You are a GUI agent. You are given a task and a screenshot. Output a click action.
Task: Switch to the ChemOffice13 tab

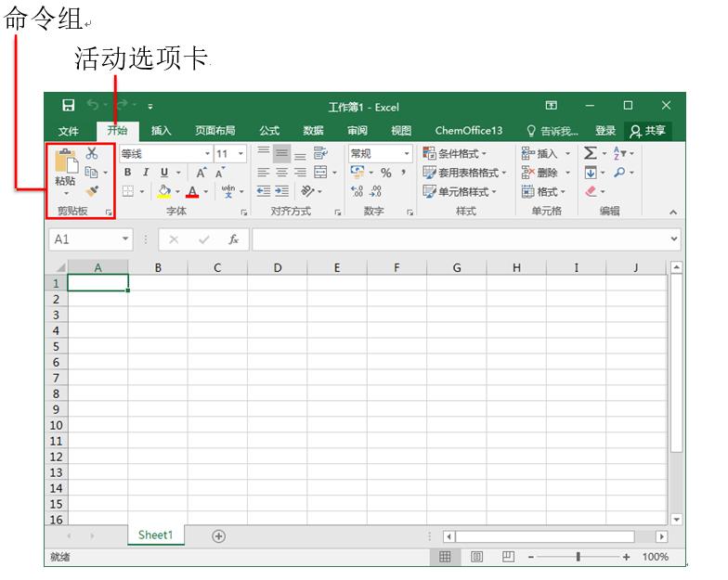(468, 130)
